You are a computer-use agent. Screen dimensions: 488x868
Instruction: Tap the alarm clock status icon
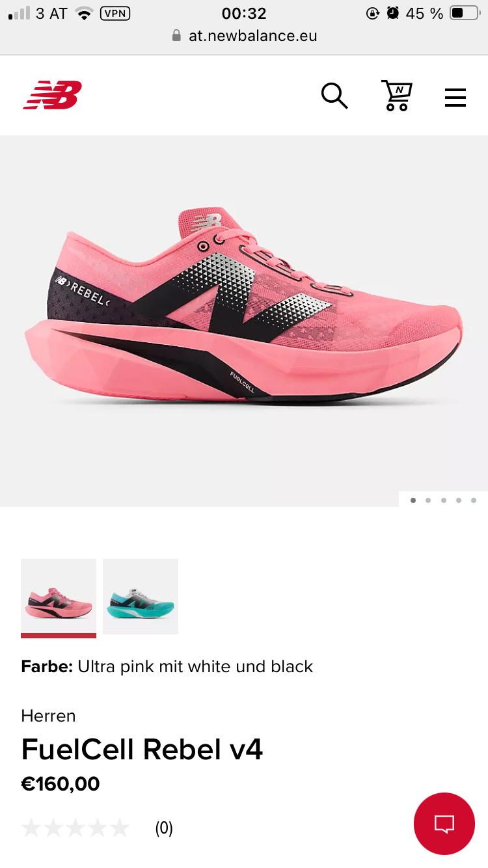(x=392, y=13)
